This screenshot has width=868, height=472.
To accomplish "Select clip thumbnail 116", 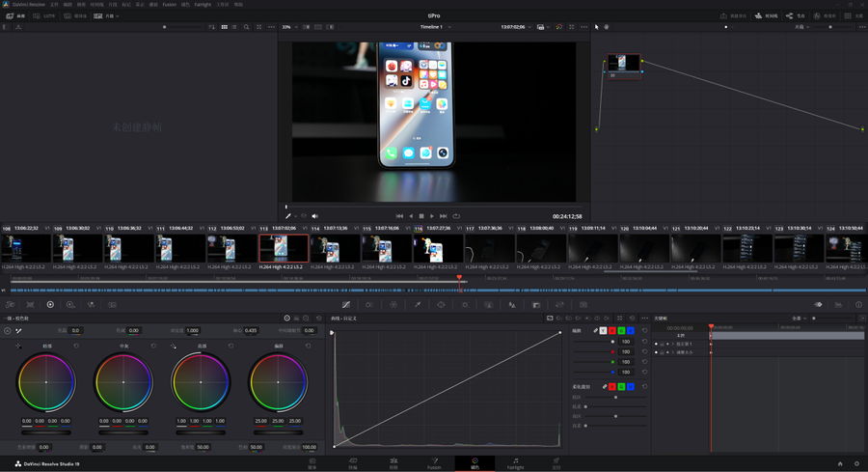I will [438, 248].
